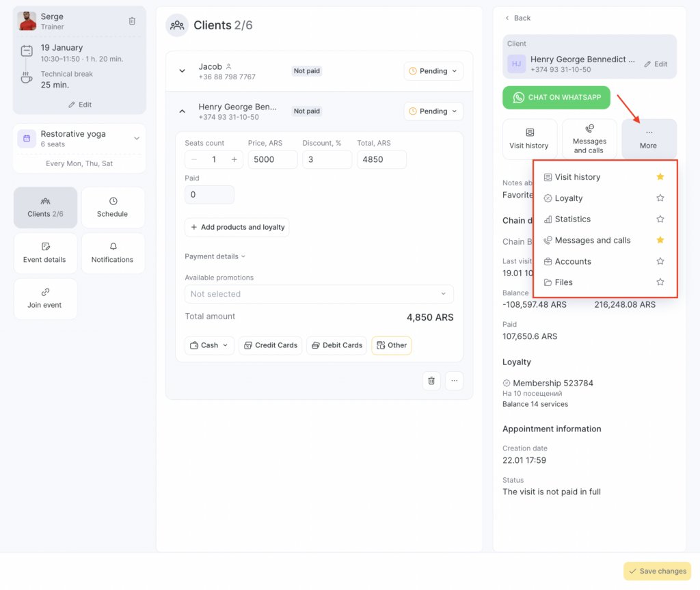
Task: Open Notifications bell tile
Action: tap(113, 253)
